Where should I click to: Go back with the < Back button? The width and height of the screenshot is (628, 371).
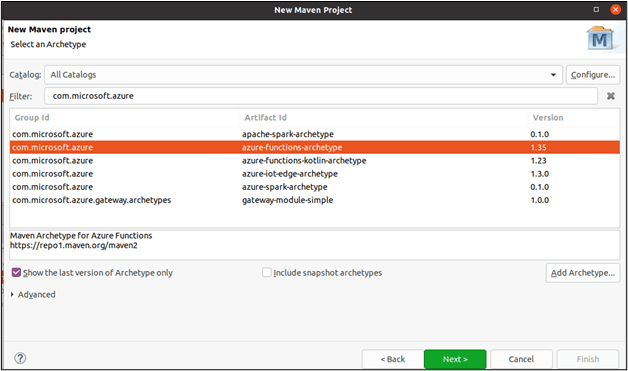(393, 359)
